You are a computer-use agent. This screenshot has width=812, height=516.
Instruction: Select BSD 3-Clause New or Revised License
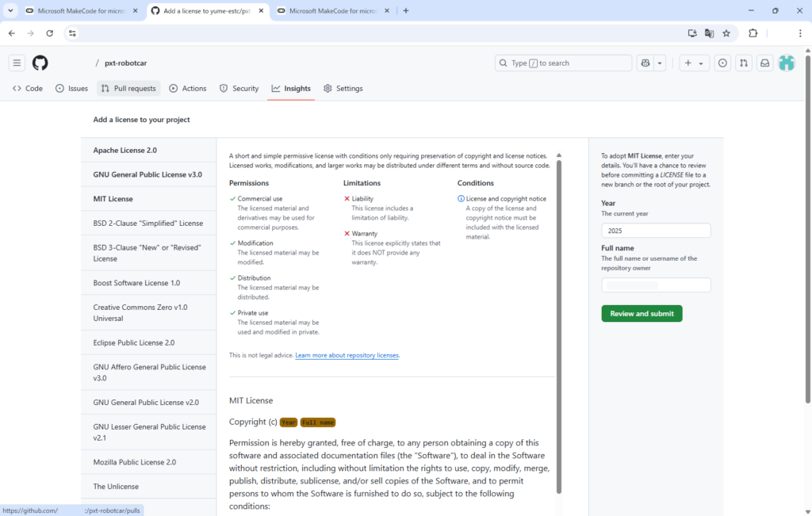tap(148, 253)
